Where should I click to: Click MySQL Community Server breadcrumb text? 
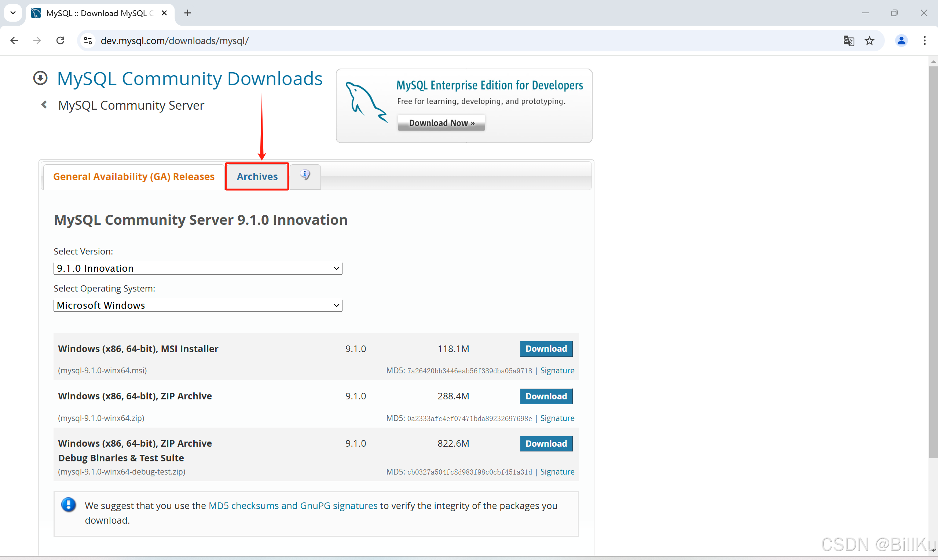coord(131,105)
